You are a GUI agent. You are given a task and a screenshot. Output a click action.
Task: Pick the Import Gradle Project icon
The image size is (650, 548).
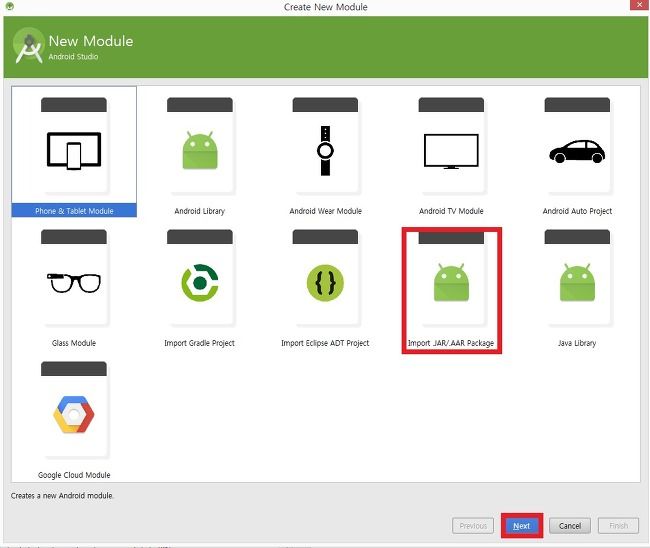click(200, 283)
